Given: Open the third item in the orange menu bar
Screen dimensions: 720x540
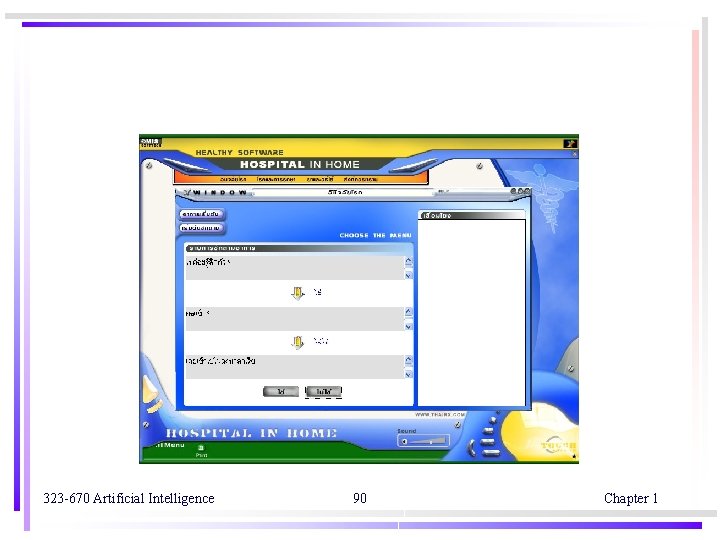Looking at the screenshot, I should (320, 180).
